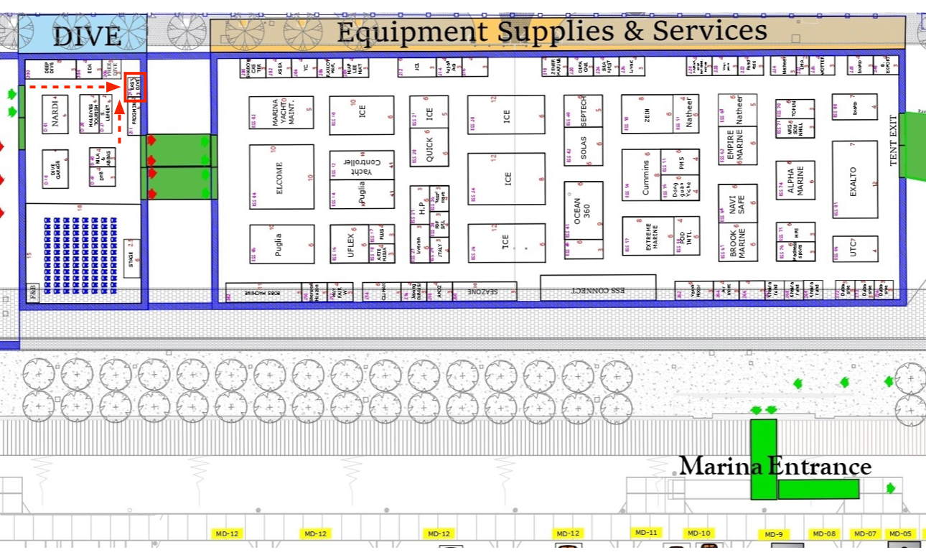
Task: Click the BOBS MACHINE booth
Action: point(263,292)
